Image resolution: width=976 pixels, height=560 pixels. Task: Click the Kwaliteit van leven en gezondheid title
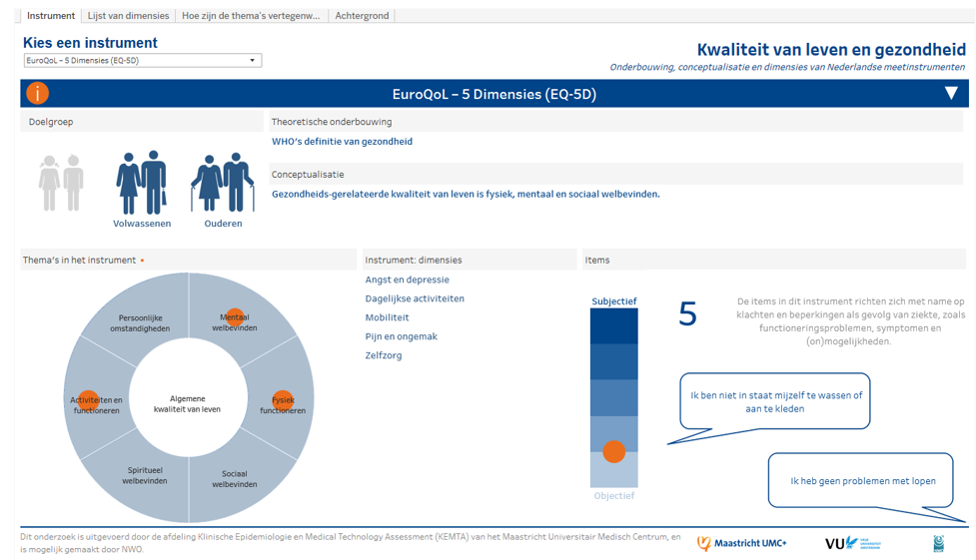tap(831, 49)
